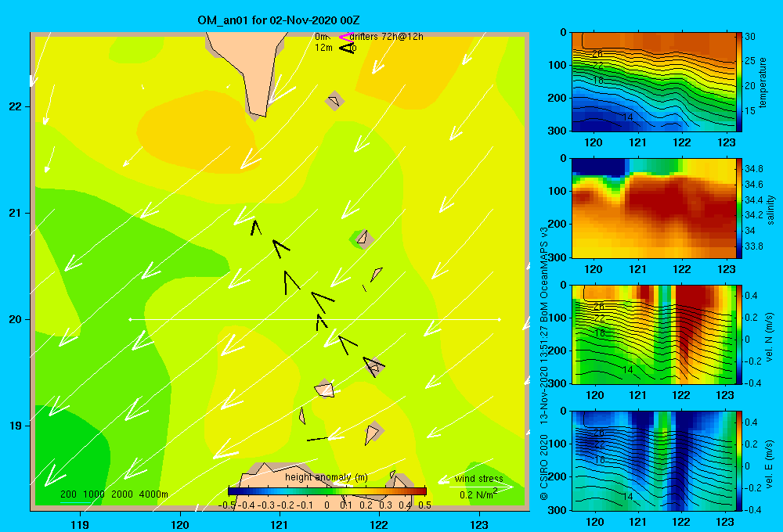Screen dimensions: 783x532
Task: Click the "4000m" bathymetry legend entry
Action: click(153, 494)
